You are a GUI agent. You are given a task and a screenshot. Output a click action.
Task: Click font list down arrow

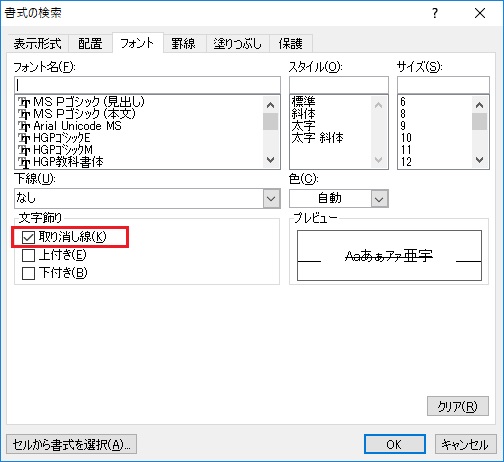[270, 160]
